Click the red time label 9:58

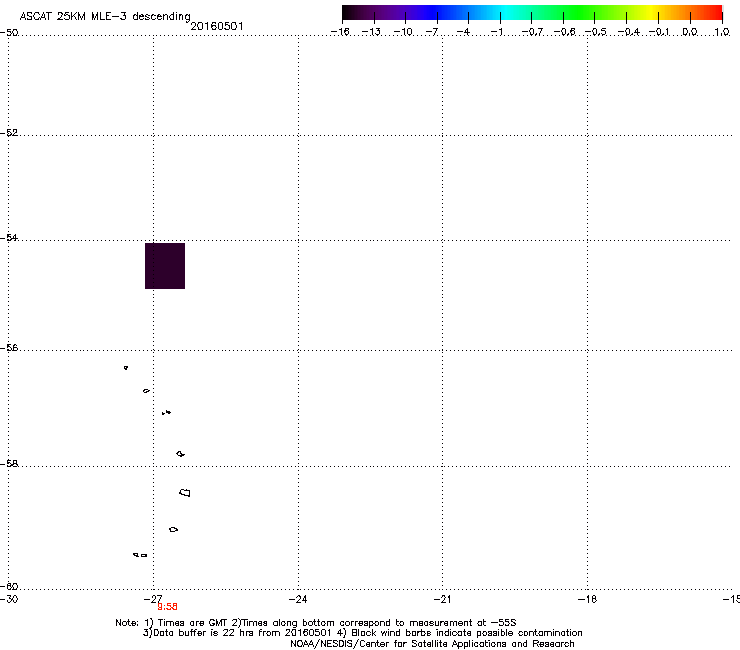pos(167,607)
